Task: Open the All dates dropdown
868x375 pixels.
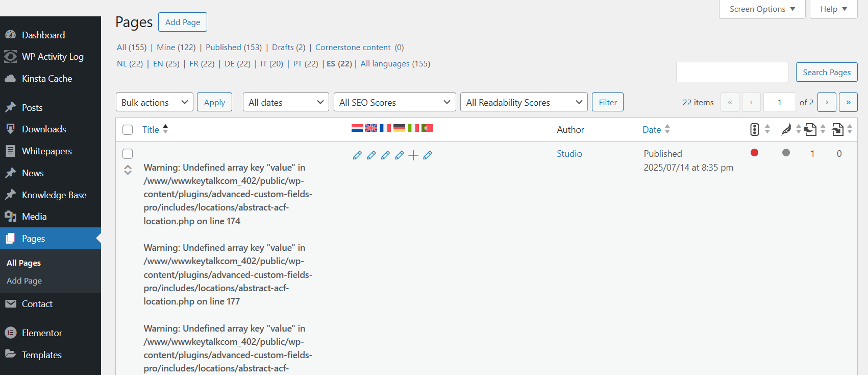Action: point(286,102)
